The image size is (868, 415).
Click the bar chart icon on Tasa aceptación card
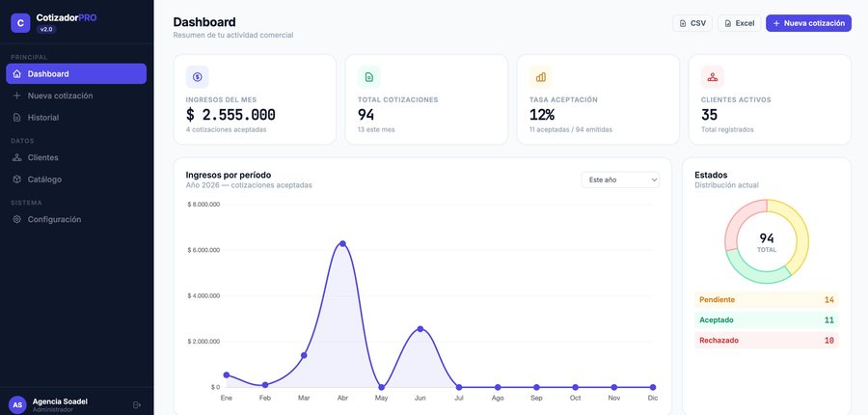tap(540, 77)
